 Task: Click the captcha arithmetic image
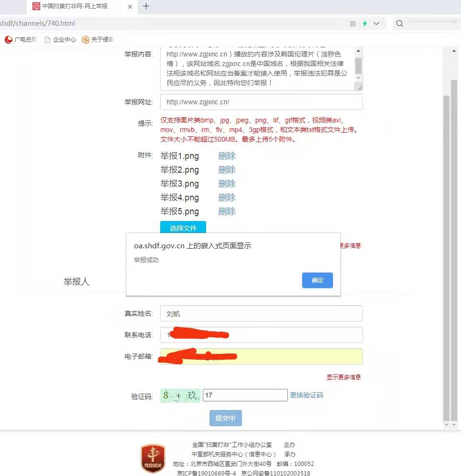179,395
